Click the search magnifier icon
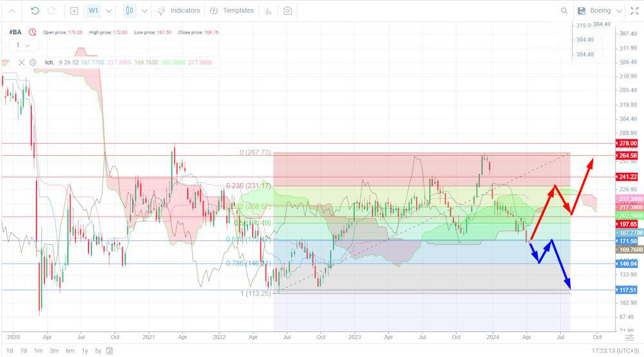Screen dimensions: 644x357 564,11
